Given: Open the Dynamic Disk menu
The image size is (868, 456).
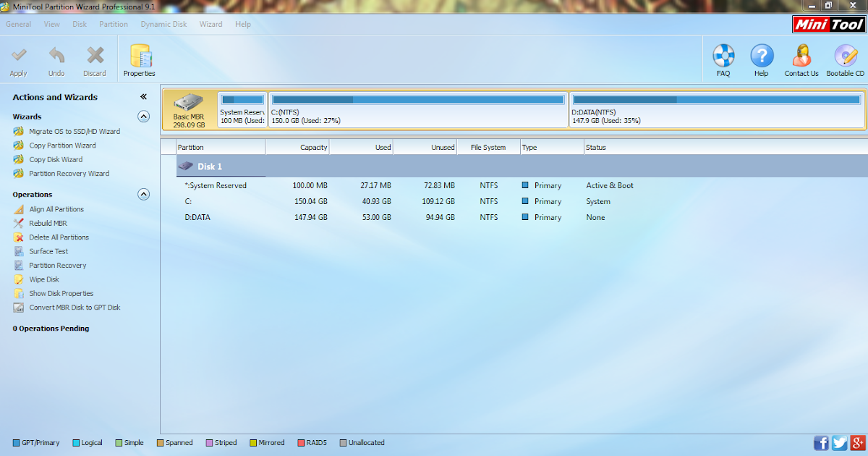Looking at the screenshot, I should (163, 24).
